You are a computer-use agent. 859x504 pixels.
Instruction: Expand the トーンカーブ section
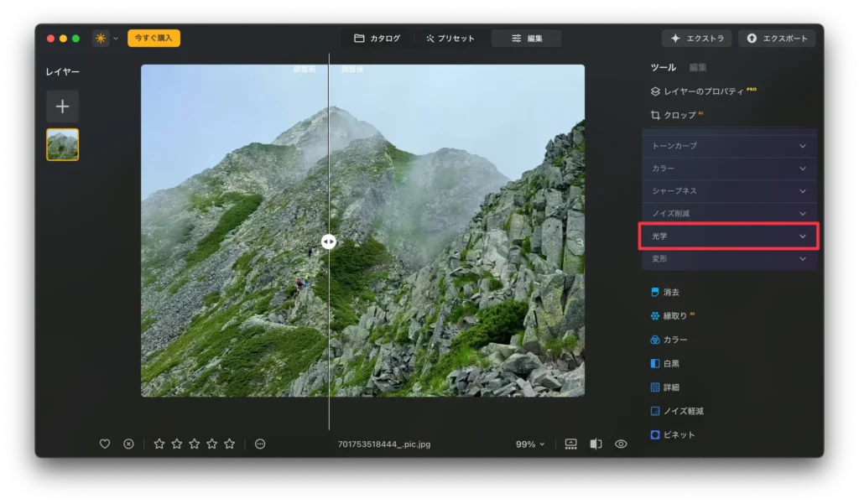click(x=728, y=145)
